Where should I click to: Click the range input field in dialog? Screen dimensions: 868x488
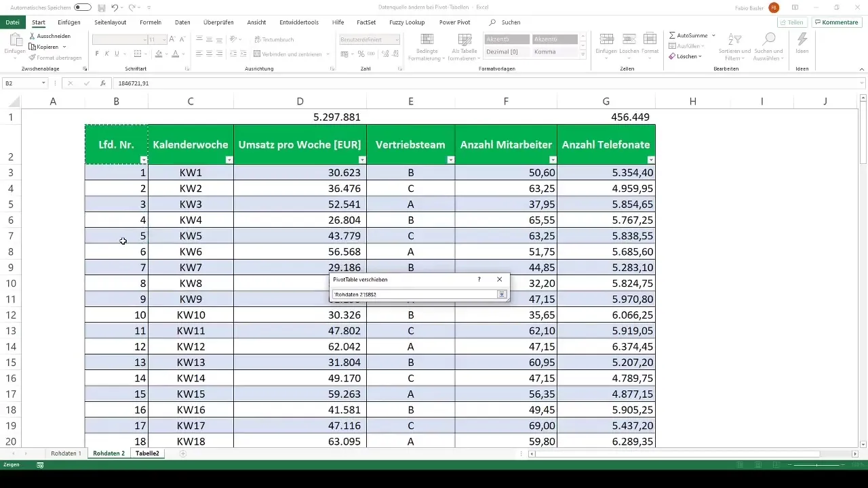coord(414,294)
